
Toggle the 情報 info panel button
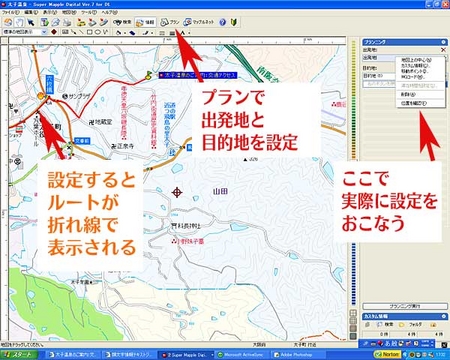click(145, 22)
